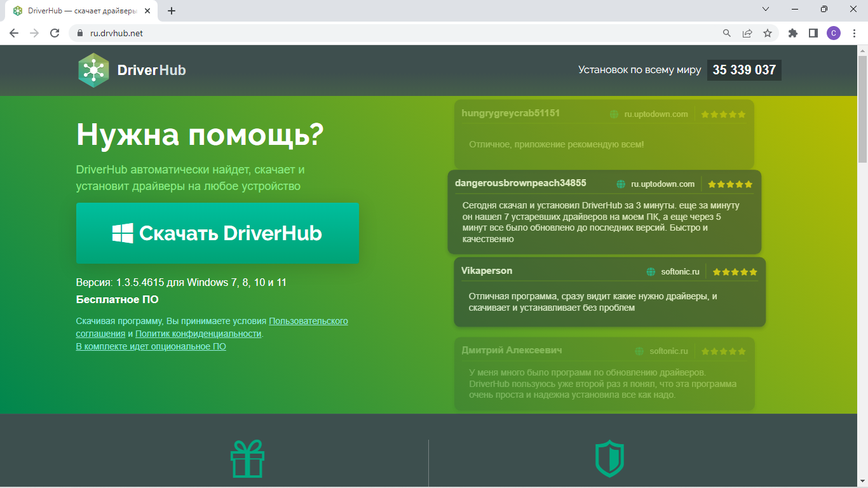868x488 pixels.
Task: Click subtitle DriverHub автоматически найдет
Action: [191, 178]
